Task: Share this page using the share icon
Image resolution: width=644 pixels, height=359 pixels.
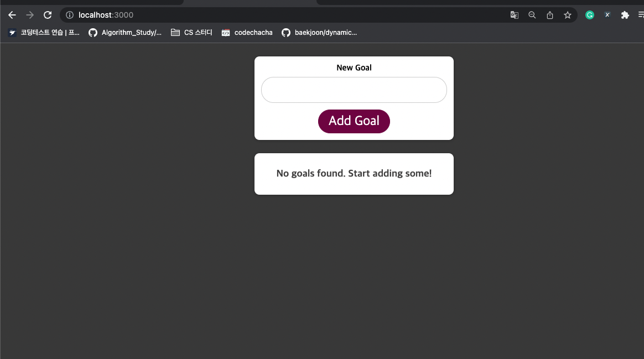Action: click(550, 15)
